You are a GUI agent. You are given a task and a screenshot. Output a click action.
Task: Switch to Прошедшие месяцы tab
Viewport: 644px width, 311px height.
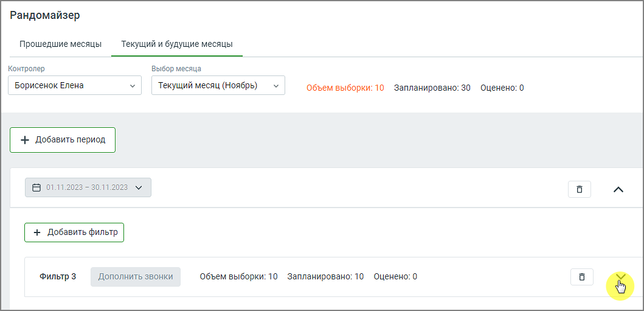(x=60, y=44)
